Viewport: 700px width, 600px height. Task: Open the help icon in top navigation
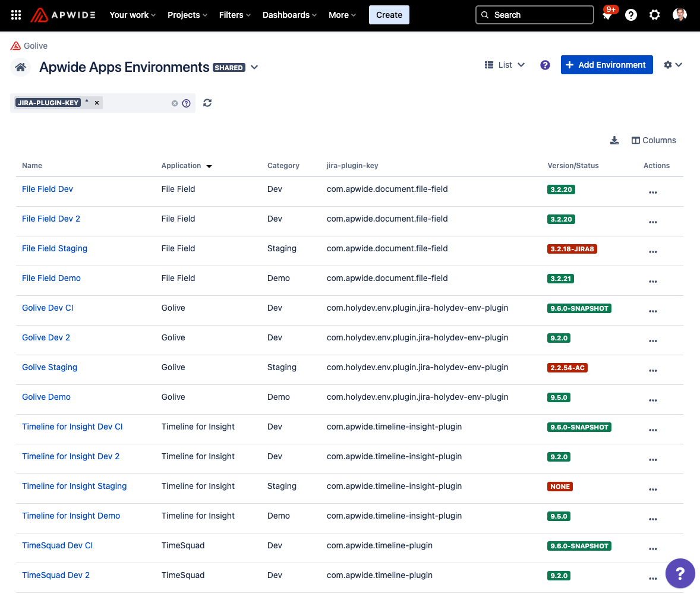[x=631, y=15]
